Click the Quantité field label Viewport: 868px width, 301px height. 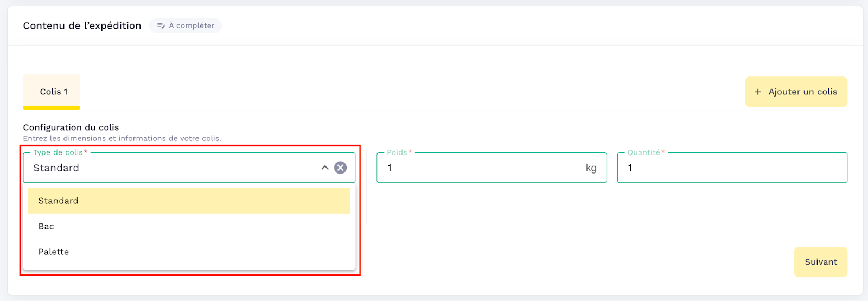(x=644, y=152)
